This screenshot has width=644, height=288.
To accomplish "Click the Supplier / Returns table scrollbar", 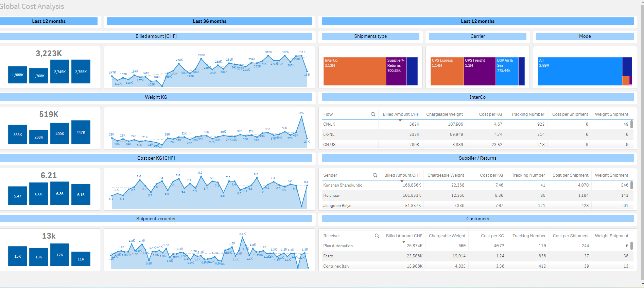I will click(632, 185).
